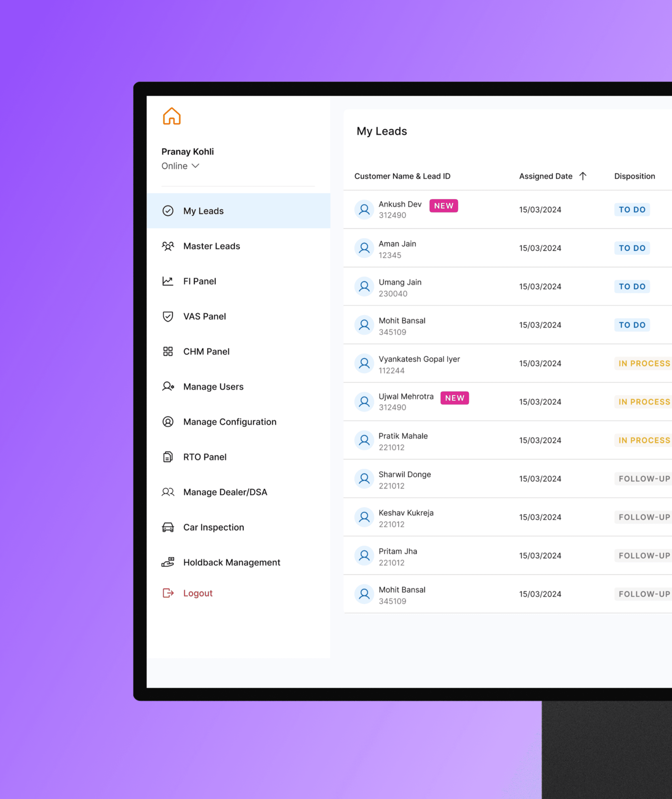672x799 pixels.
Task: Click IN PROCESS tag for Pratik Mahale
Action: pyautogui.click(x=644, y=440)
